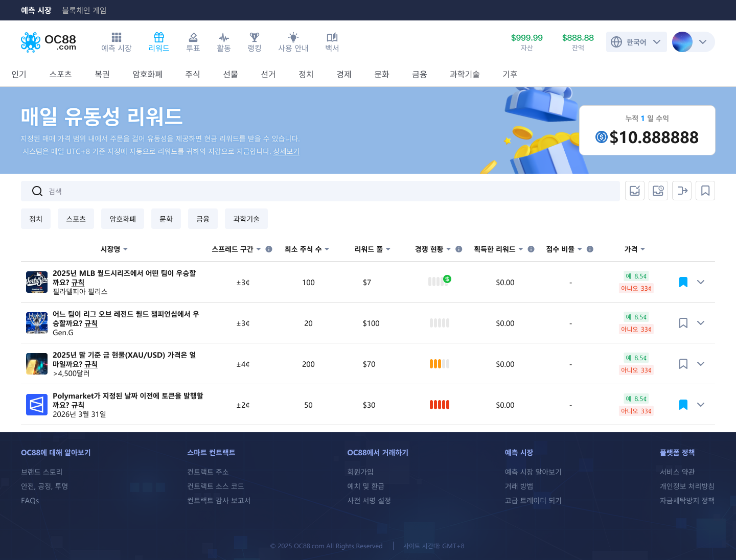The width and height of the screenshot is (736, 560).
Task: Open the 백서 whitepaper icon
Action: tap(332, 37)
